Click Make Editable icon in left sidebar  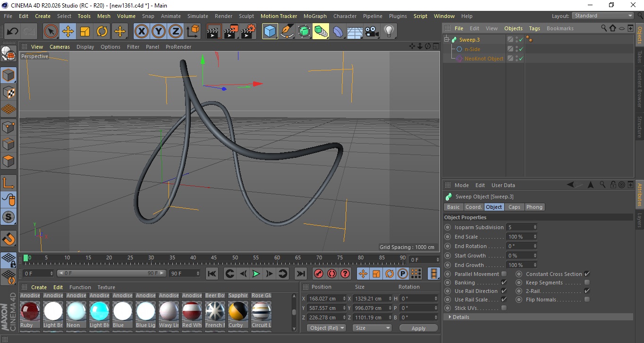pyautogui.click(x=9, y=54)
